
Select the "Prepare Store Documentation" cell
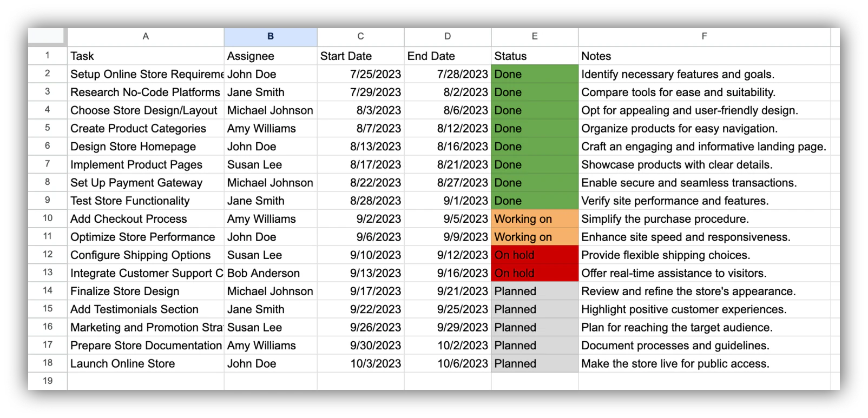[146, 346]
